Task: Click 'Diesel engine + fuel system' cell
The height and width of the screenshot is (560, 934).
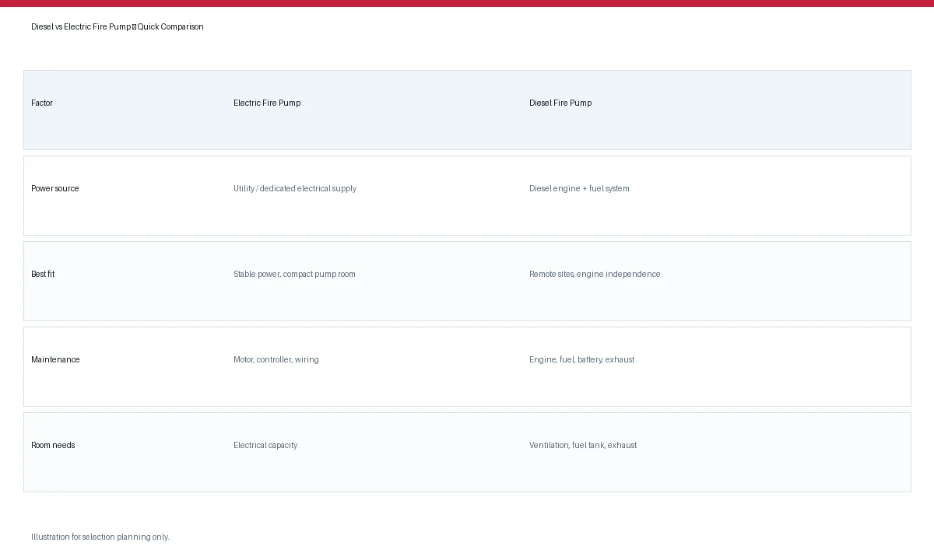Action: point(579,188)
